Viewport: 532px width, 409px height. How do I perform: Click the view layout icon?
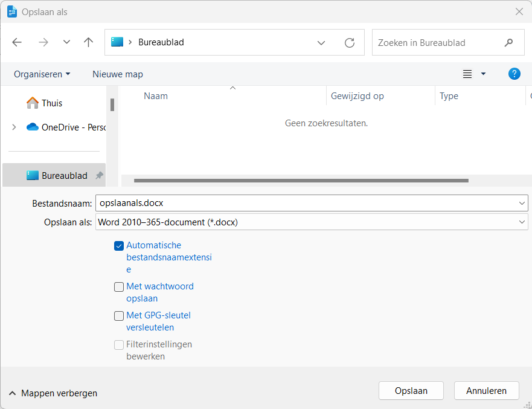[467, 74]
